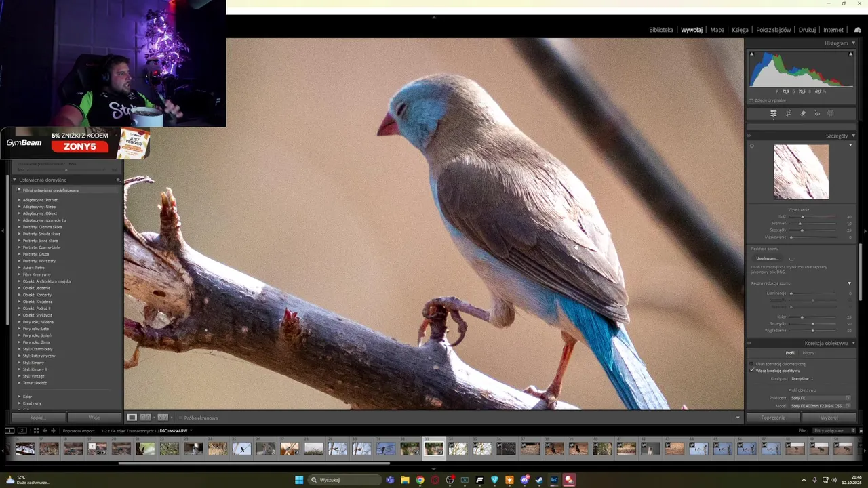Open the Model lens dropdown
The width and height of the screenshot is (868, 488).
[821, 406]
